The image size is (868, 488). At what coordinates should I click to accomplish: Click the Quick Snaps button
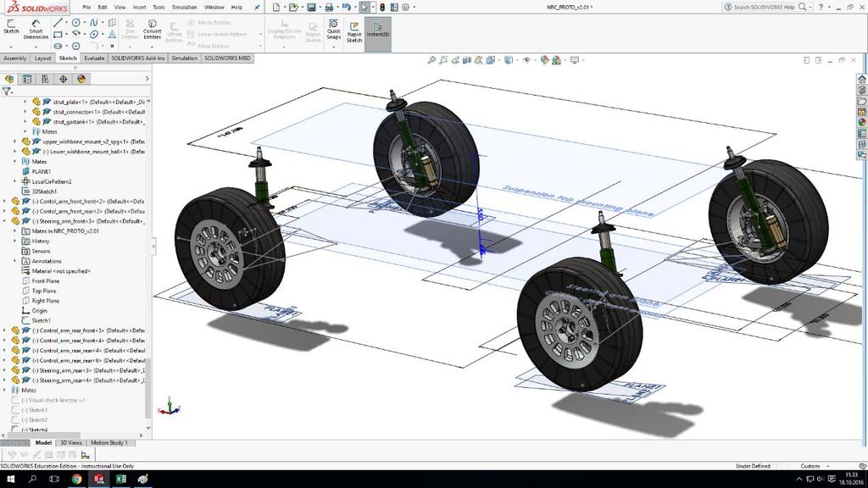click(334, 30)
